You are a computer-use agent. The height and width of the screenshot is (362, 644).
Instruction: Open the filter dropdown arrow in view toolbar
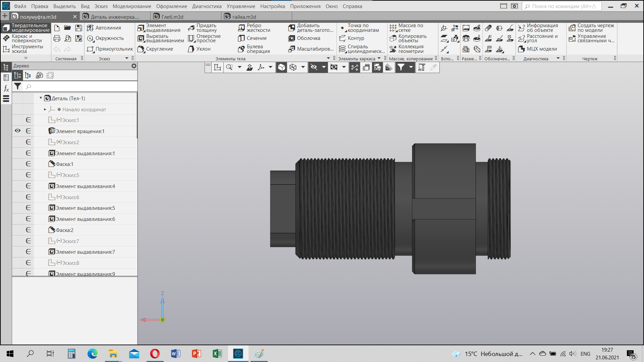(411, 67)
